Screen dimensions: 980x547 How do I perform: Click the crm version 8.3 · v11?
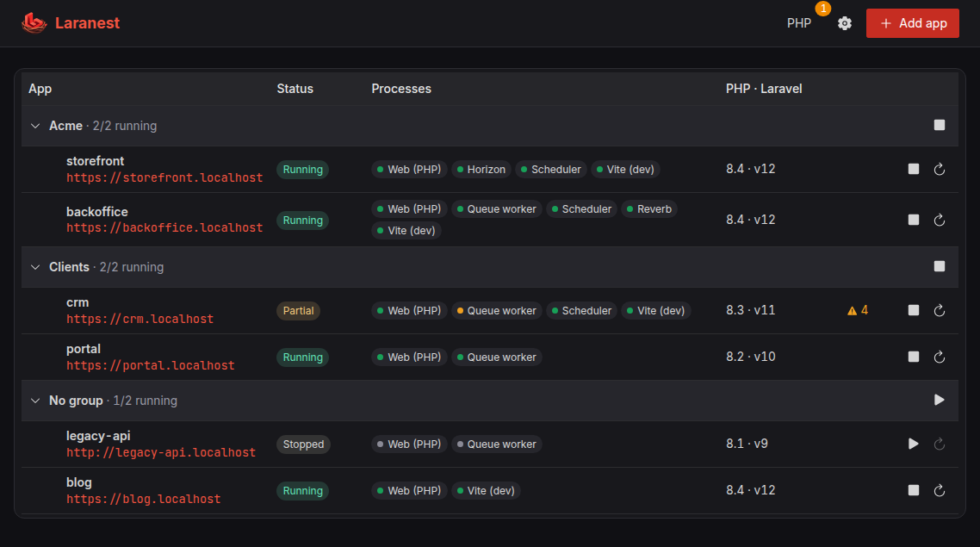751,310
